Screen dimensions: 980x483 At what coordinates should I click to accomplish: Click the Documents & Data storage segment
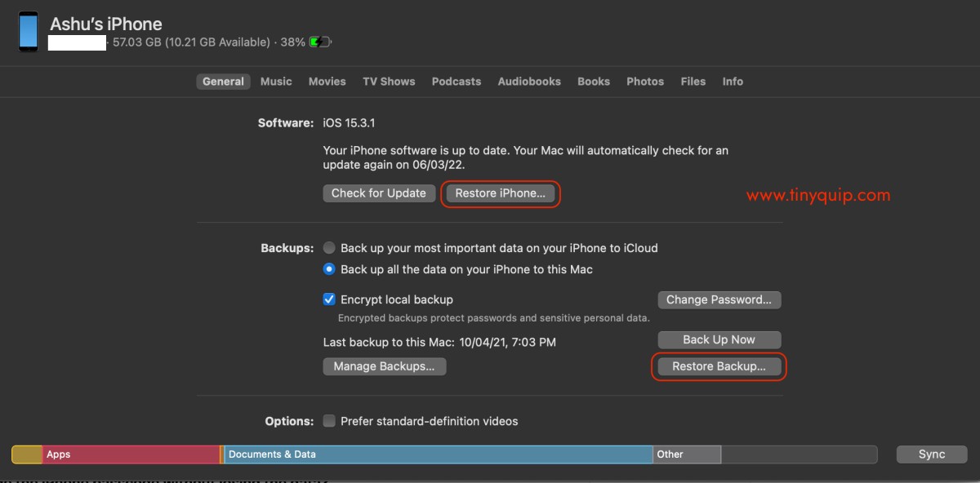point(437,454)
